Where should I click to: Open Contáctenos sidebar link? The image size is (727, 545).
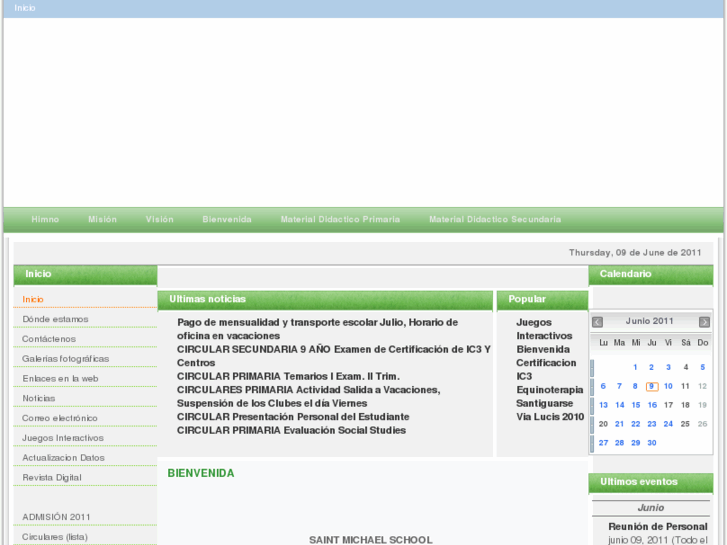(49, 339)
